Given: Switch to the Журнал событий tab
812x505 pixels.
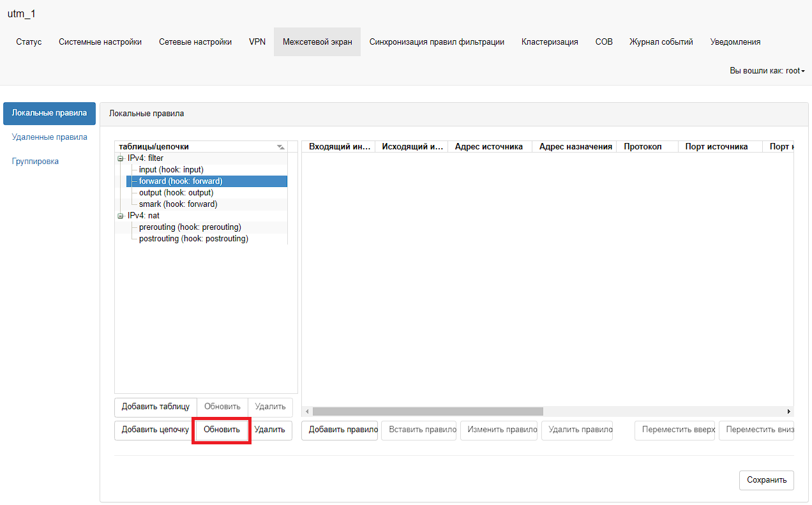Looking at the screenshot, I should pyautogui.click(x=661, y=42).
